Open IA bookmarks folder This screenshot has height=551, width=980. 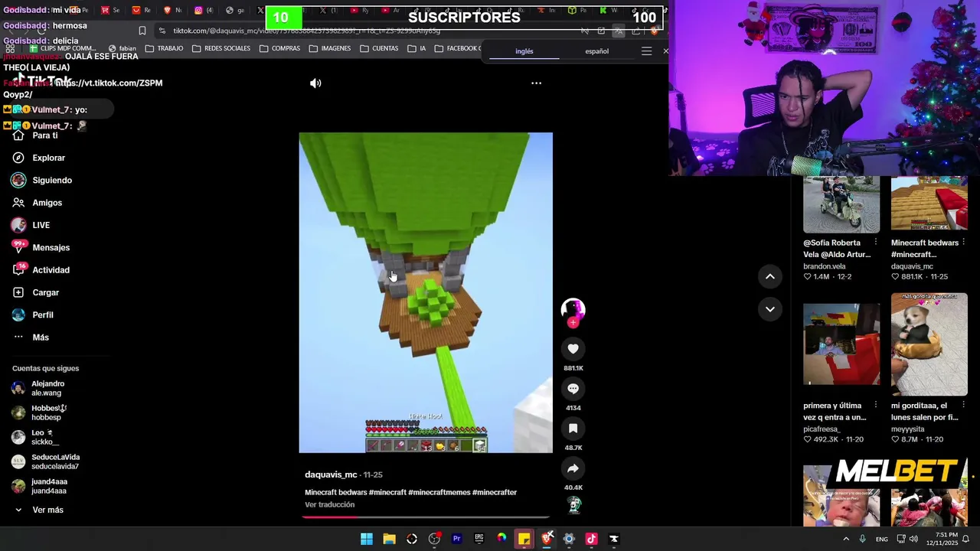416,48
